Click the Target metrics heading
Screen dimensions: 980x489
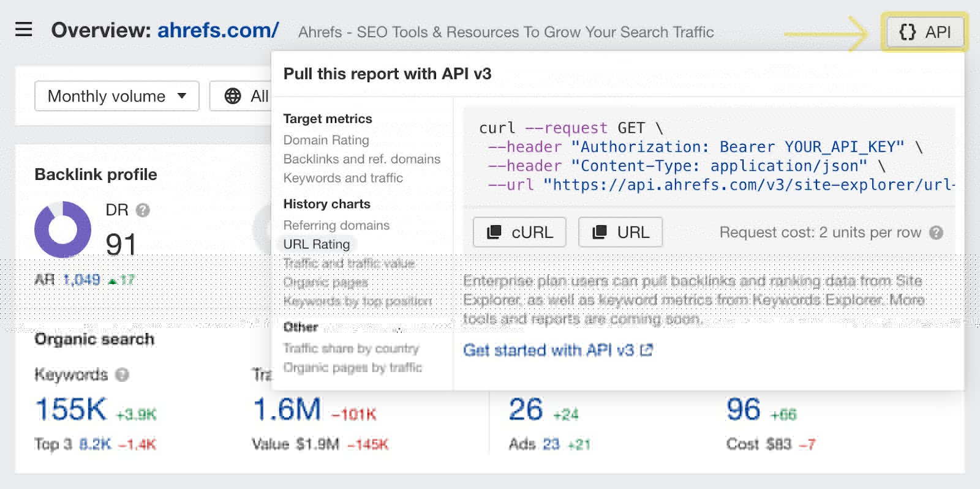click(x=328, y=119)
